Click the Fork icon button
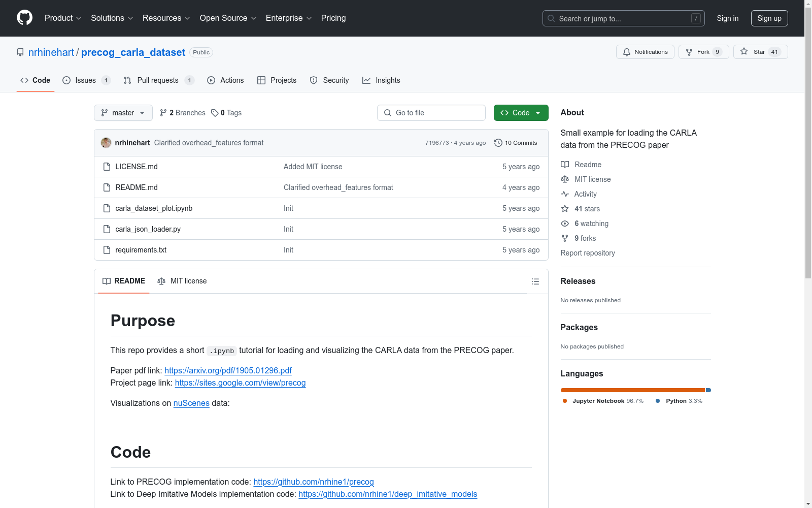This screenshot has height=508, width=812. (689, 52)
